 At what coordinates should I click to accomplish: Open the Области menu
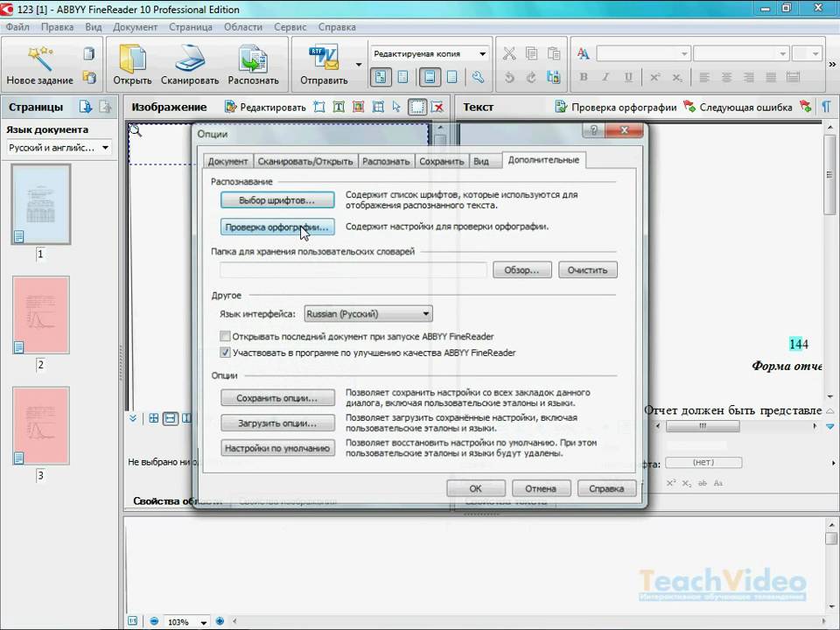click(243, 27)
